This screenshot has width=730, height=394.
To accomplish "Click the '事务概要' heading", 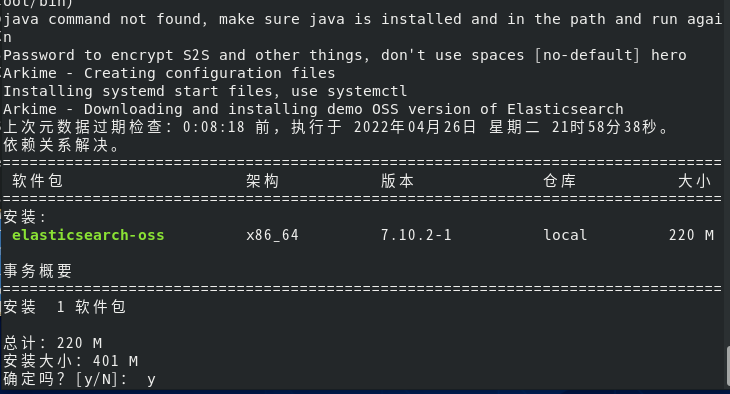I will pos(38,271).
